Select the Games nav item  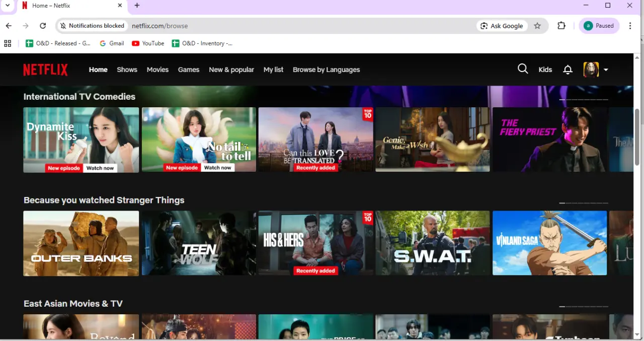(x=189, y=70)
